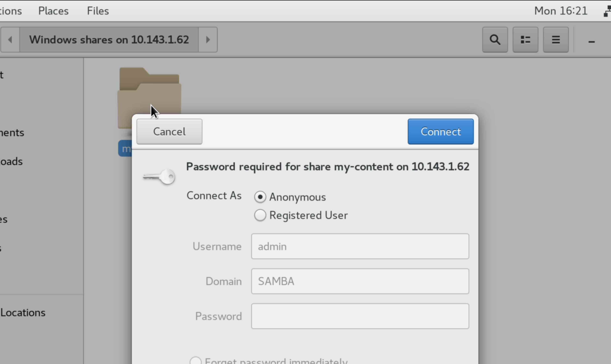
Task: Cancel the password dialog
Action: [169, 131]
